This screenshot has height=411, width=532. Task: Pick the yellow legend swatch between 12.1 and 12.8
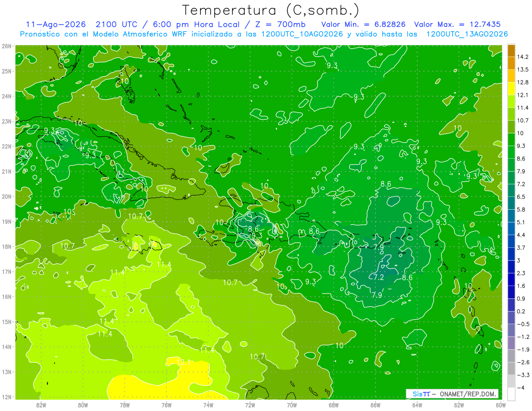[511, 88]
